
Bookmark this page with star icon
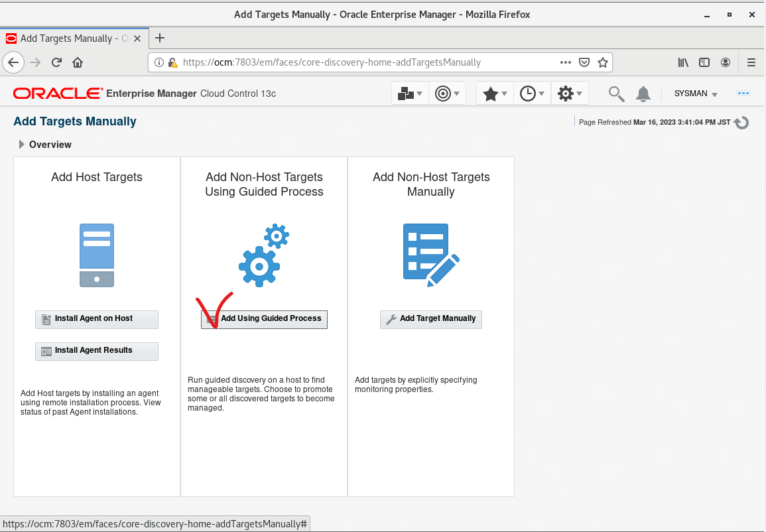[603, 62]
